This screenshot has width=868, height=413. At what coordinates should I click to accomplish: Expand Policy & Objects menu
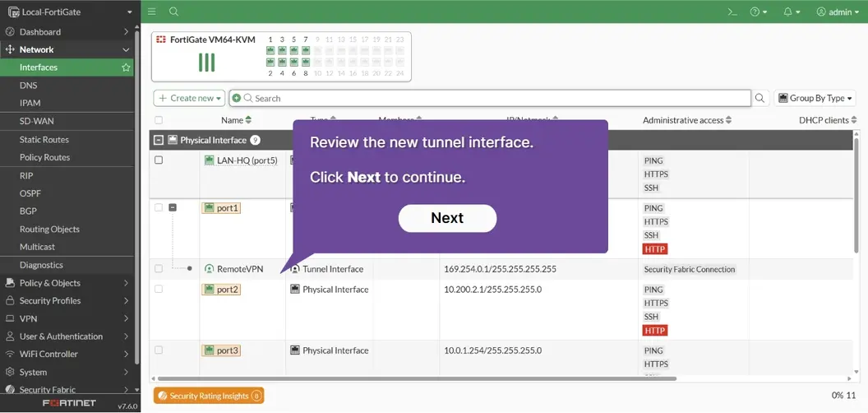[67, 283]
